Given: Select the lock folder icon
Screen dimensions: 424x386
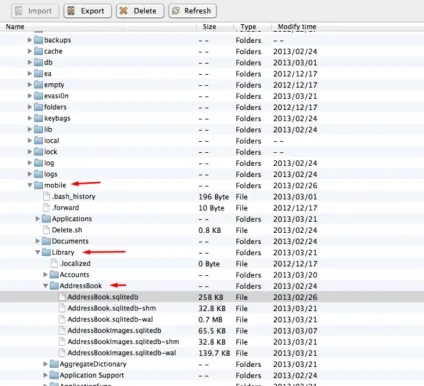Looking at the screenshot, I should click(38, 152).
